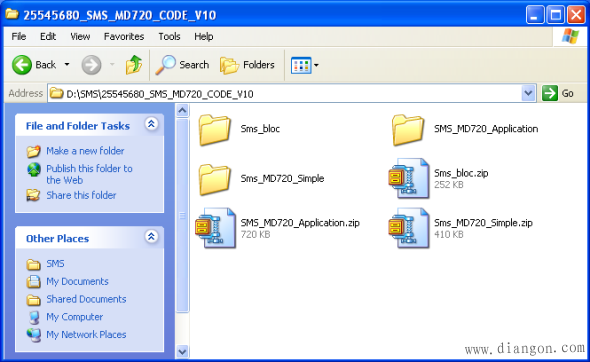
Task: Expand the Address bar dropdown
Action: pos(528,93)
